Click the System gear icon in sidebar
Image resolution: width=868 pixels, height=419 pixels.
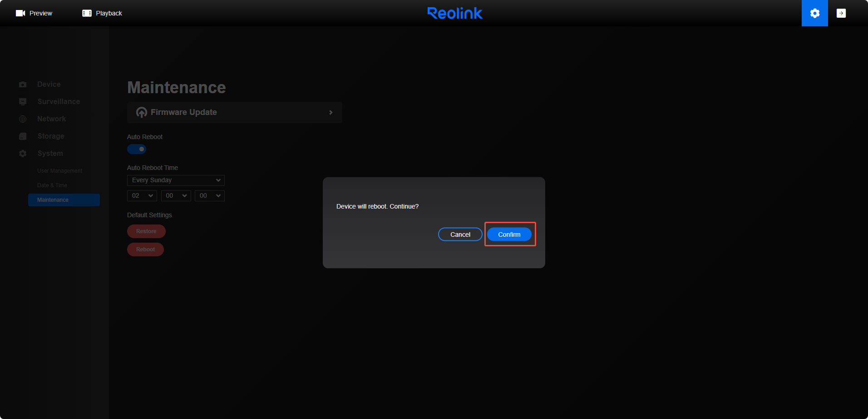click(22, 153)
